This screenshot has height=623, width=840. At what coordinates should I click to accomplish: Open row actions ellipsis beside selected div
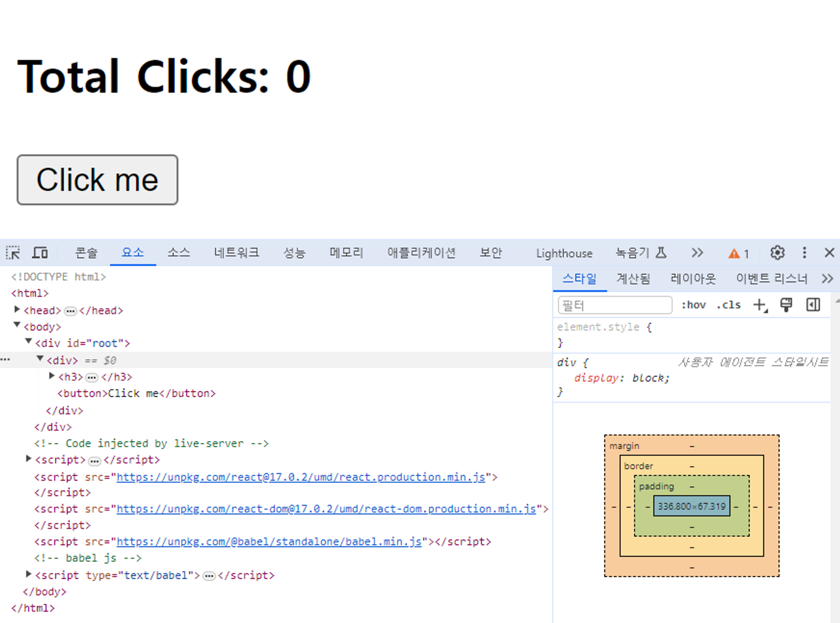[5, 360]
